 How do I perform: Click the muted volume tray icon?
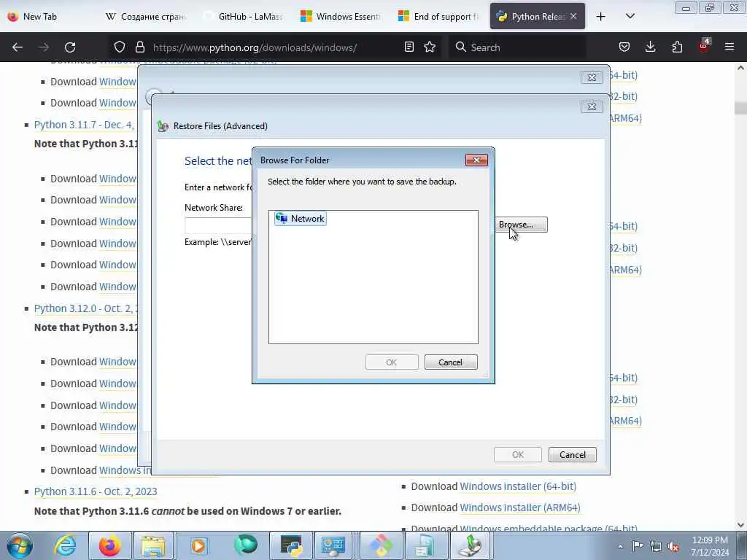673,545
